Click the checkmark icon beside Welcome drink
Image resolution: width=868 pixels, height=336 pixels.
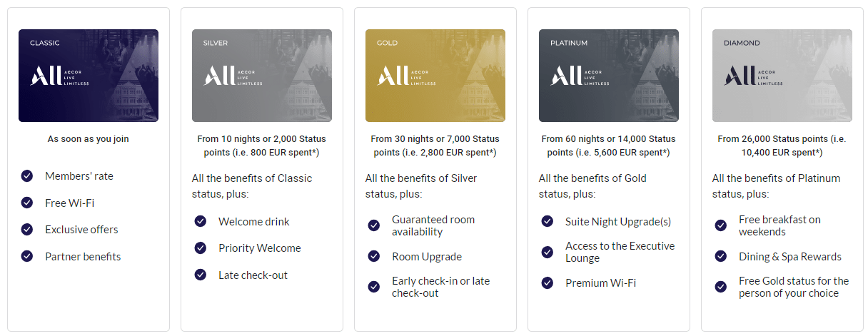pos(201,221)
